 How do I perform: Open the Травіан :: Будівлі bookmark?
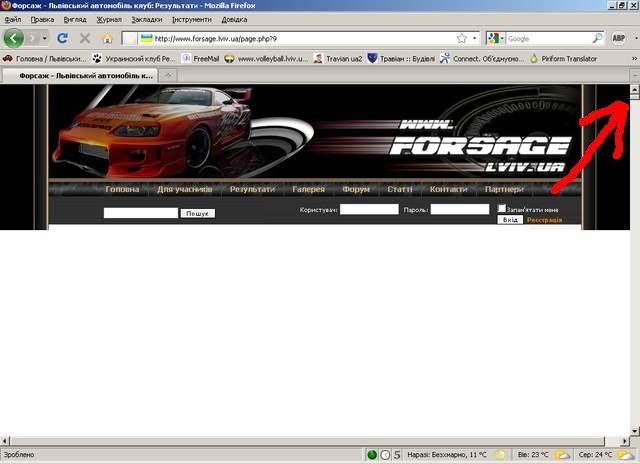click(401, 59)
